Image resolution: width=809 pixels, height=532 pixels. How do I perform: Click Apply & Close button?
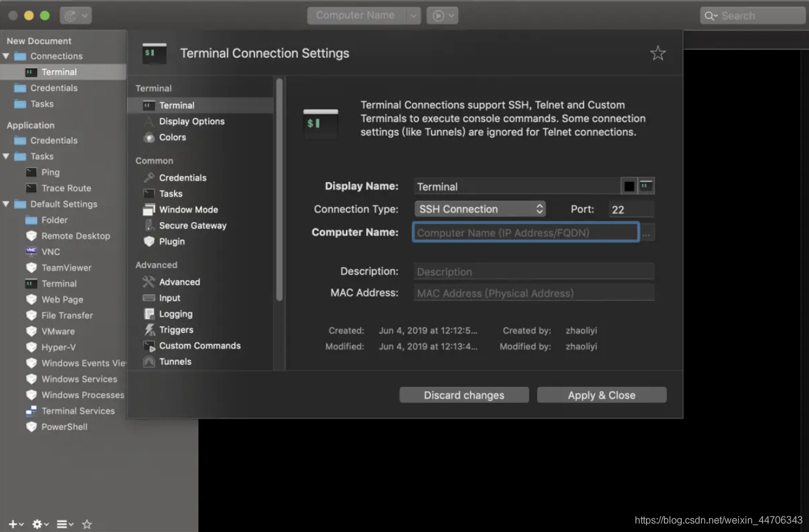coord(602,395)
